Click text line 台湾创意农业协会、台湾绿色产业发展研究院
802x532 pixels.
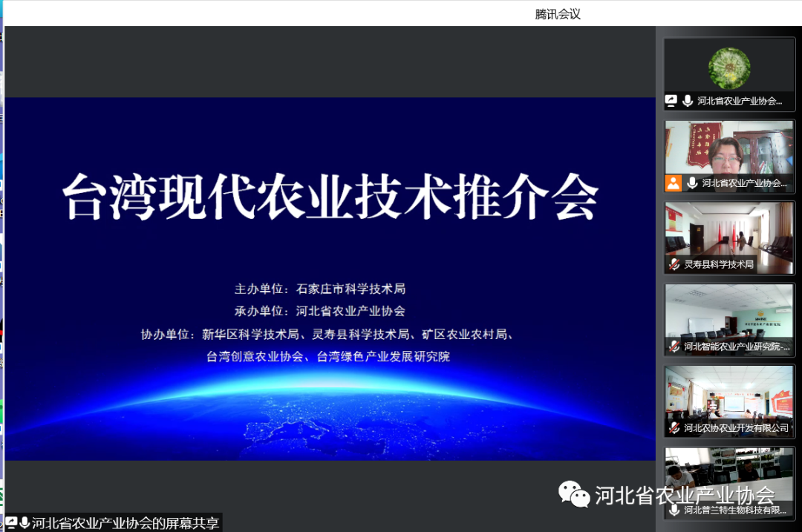[x=328, y=356]
